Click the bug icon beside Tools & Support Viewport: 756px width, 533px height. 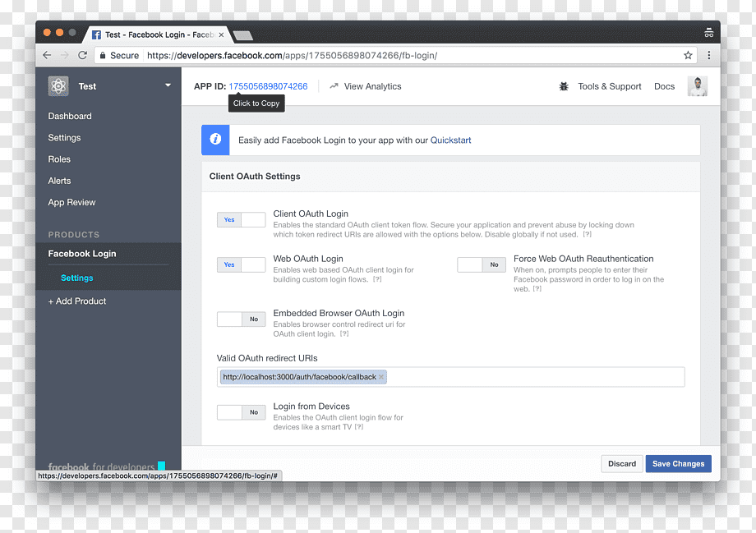click(x=563, y=87)
